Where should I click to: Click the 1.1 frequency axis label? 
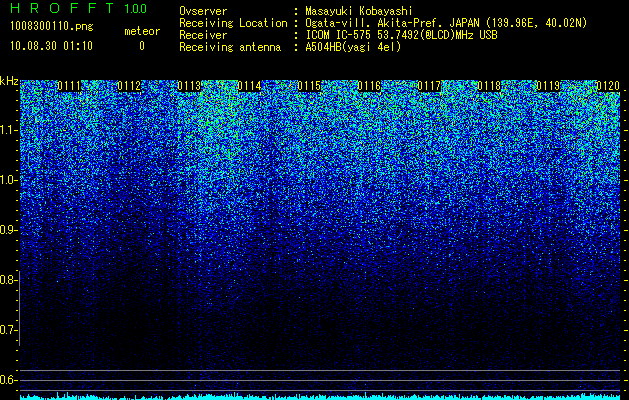[8, 130]
